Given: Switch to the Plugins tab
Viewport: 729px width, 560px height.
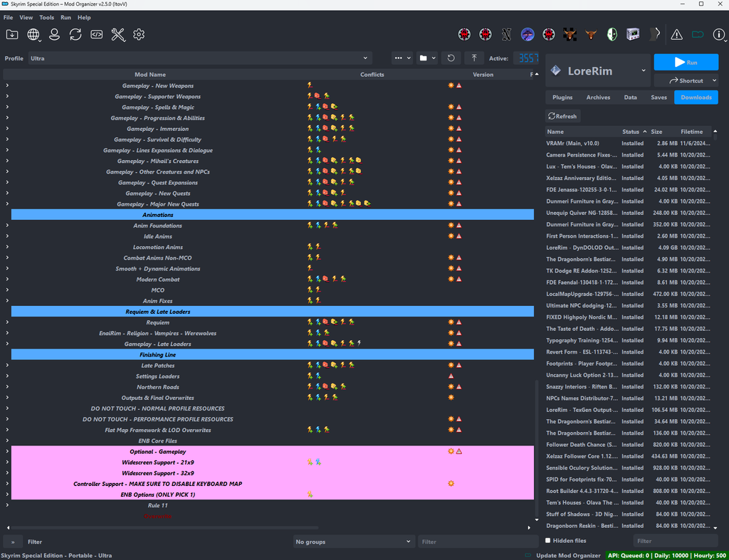Looking at the screenshot, I should coord(562,97).
